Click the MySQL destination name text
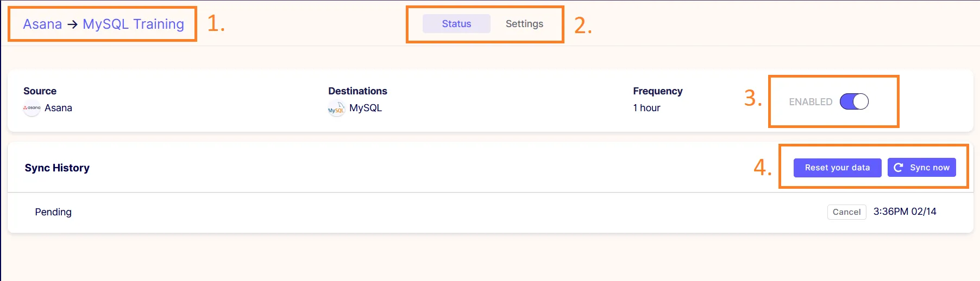This screenshot has height=281, width=980. point(366,108)
